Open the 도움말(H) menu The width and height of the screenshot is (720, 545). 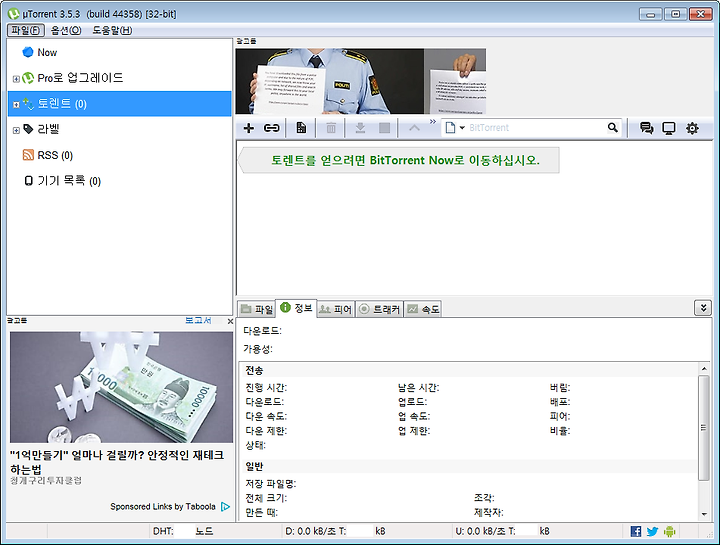[x=112, y=30]
